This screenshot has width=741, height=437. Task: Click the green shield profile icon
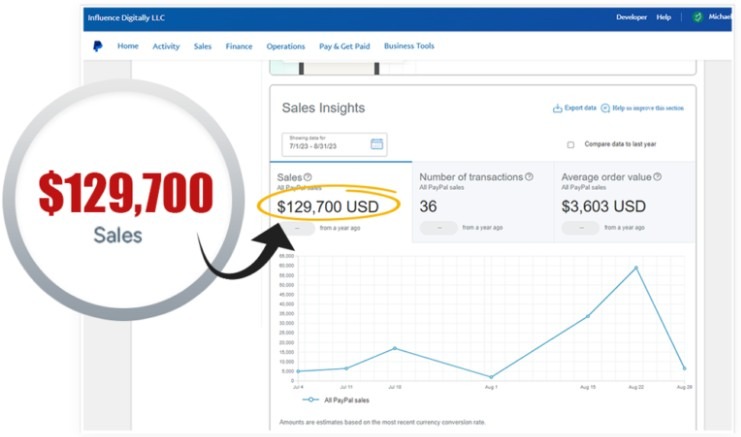click(x=697, y=17)
